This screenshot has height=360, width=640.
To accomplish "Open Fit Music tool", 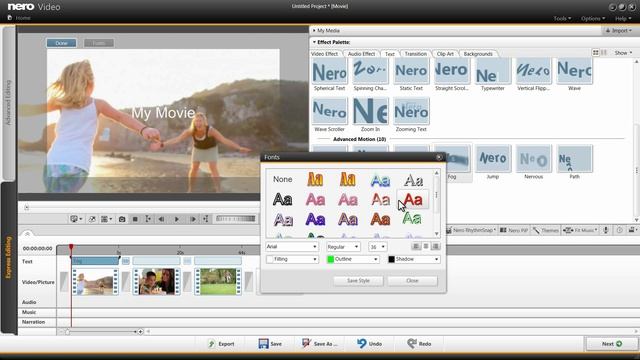I will [580, 230].
